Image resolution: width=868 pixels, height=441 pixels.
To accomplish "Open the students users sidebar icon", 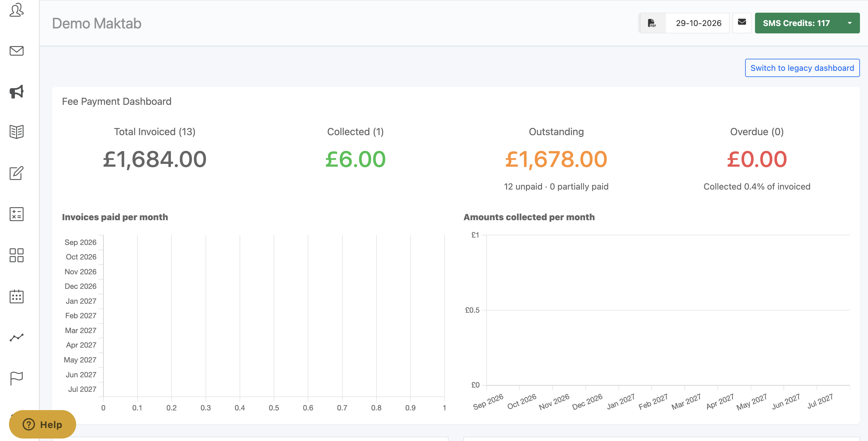I will coord(16,10).
